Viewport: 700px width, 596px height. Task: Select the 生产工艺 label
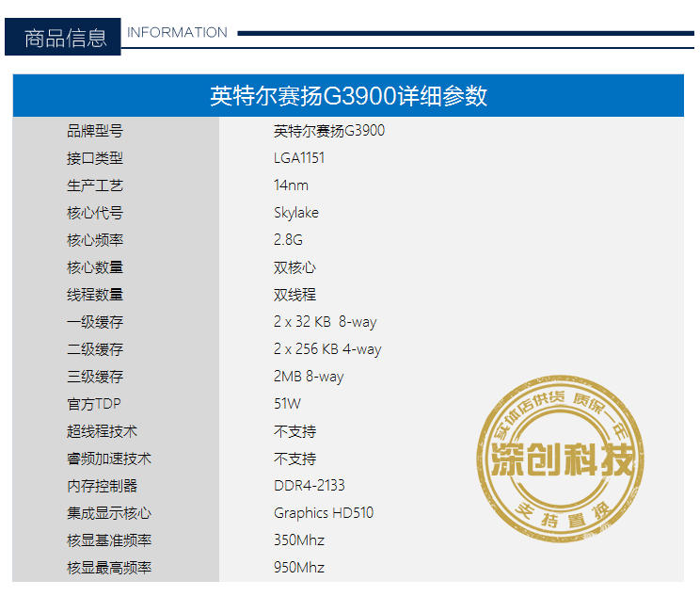tap(95, 185)
